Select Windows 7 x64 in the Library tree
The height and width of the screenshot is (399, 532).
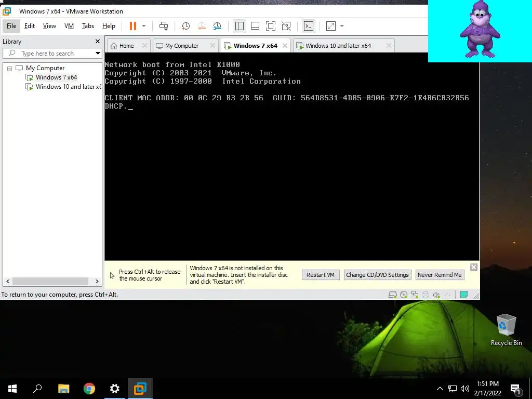[56, 77]
